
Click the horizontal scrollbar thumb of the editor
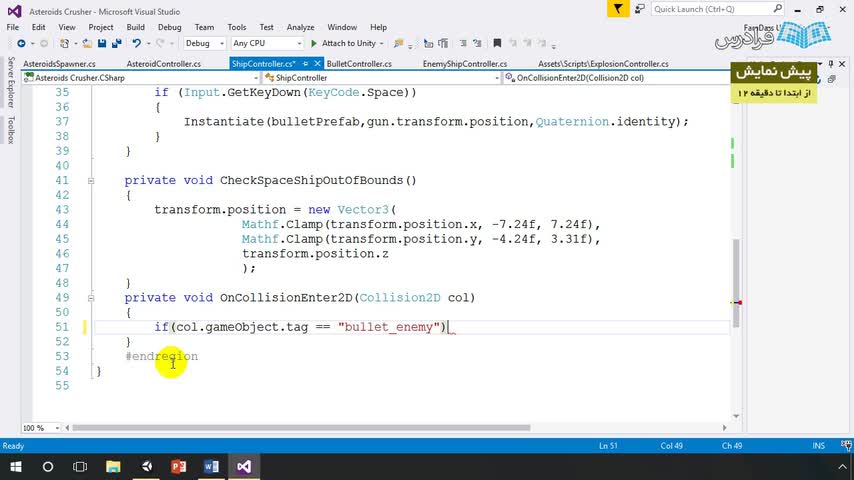pyautogui.click(x=301, y=428)
